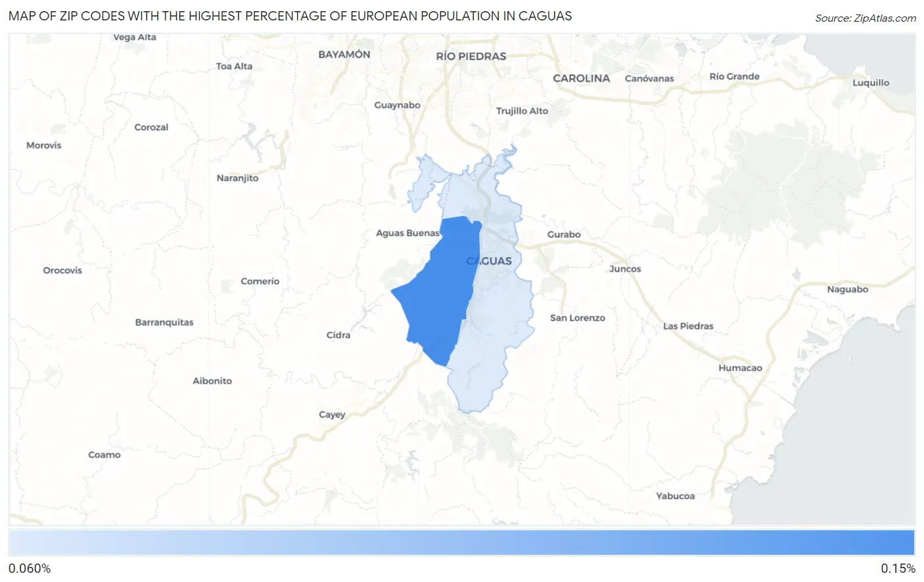Click the Source: ZipAtlas.com text
Screen dimensions: 924x582
coord(866,18)
